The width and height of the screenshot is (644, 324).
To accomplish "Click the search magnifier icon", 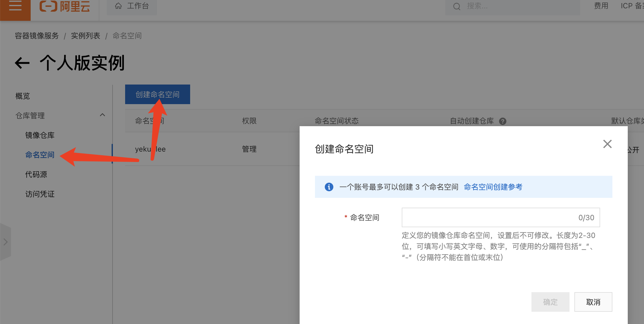I will (457, 6).
